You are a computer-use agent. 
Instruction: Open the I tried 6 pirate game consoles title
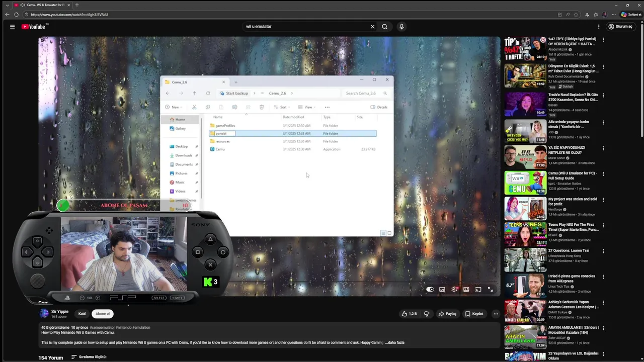[572, 279]
